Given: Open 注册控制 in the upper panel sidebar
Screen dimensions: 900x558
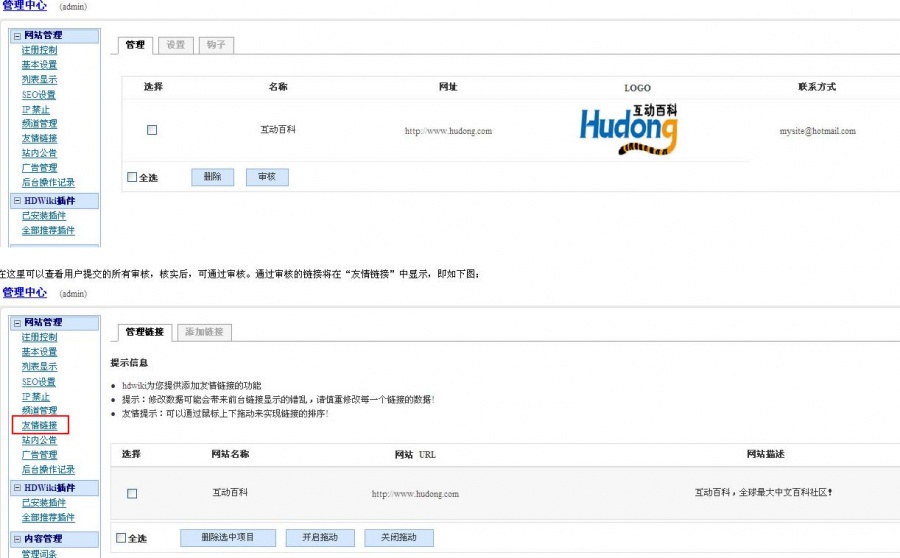Looking at the screenshot, I should (40, 51).
